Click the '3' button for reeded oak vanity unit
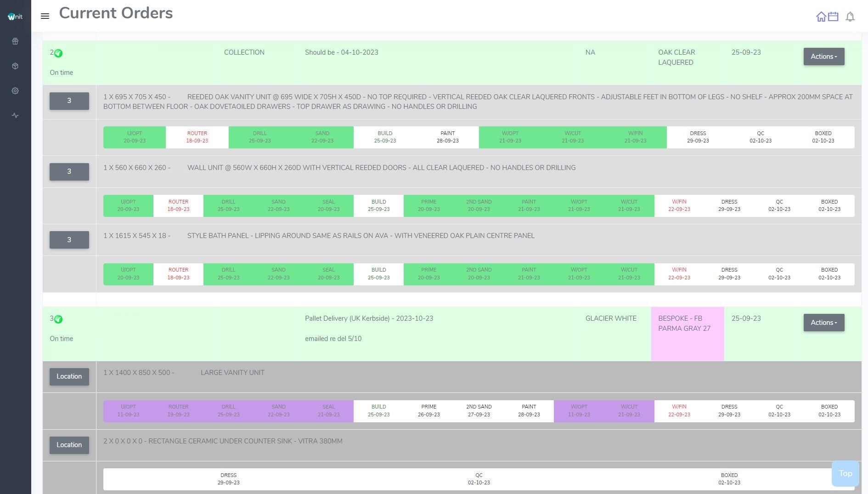This screenshot has width=868, height=494. (x=69, y=101)
